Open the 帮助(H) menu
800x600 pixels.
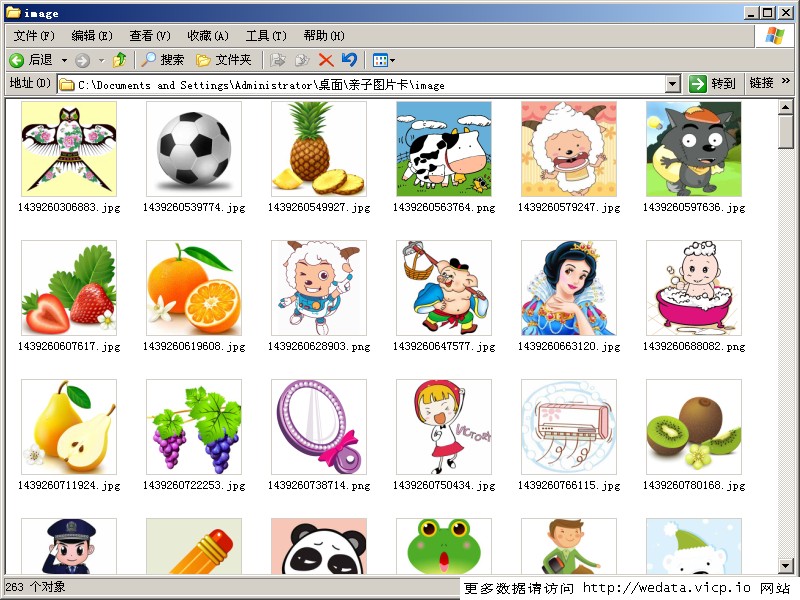(x=324, y=36)
